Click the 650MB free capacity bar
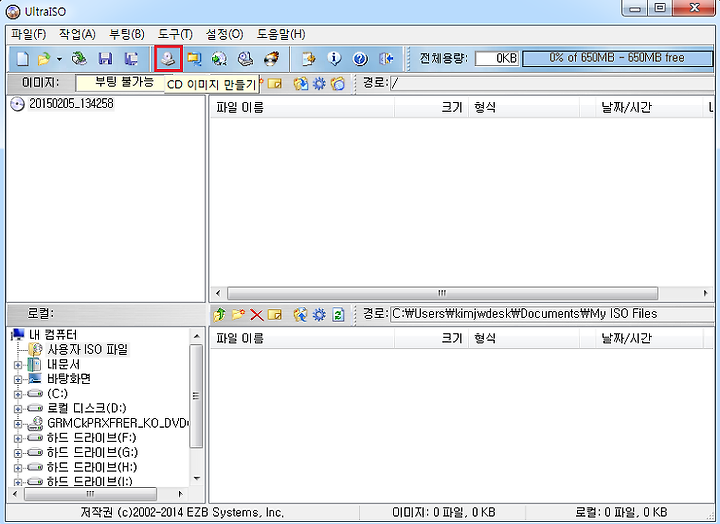 coord(617,58)
